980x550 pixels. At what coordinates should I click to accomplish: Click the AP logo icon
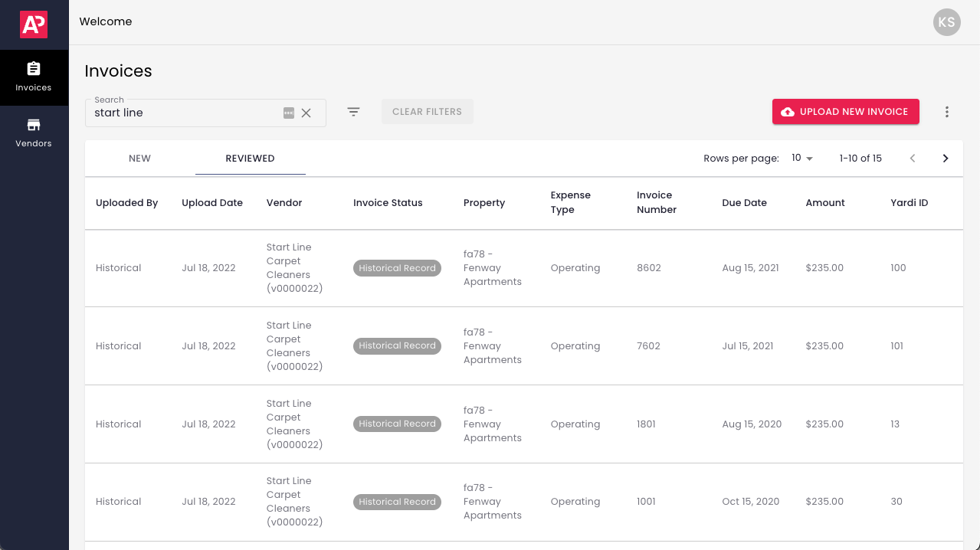[x=34, y=25]
